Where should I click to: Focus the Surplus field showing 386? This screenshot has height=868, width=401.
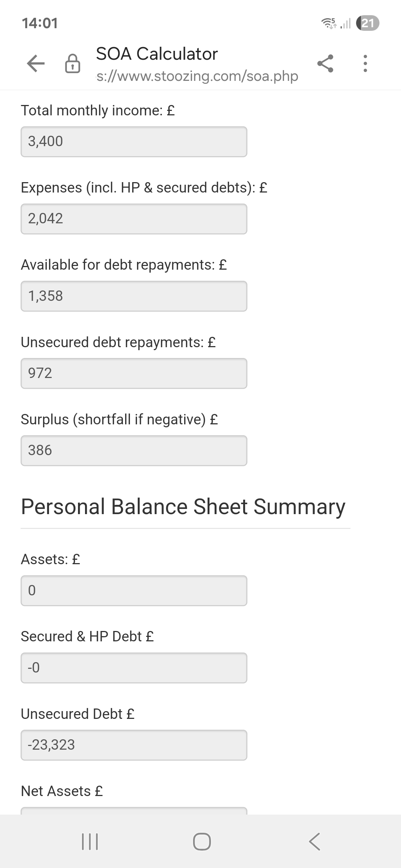pyautogui.click(x=134, y=450)
